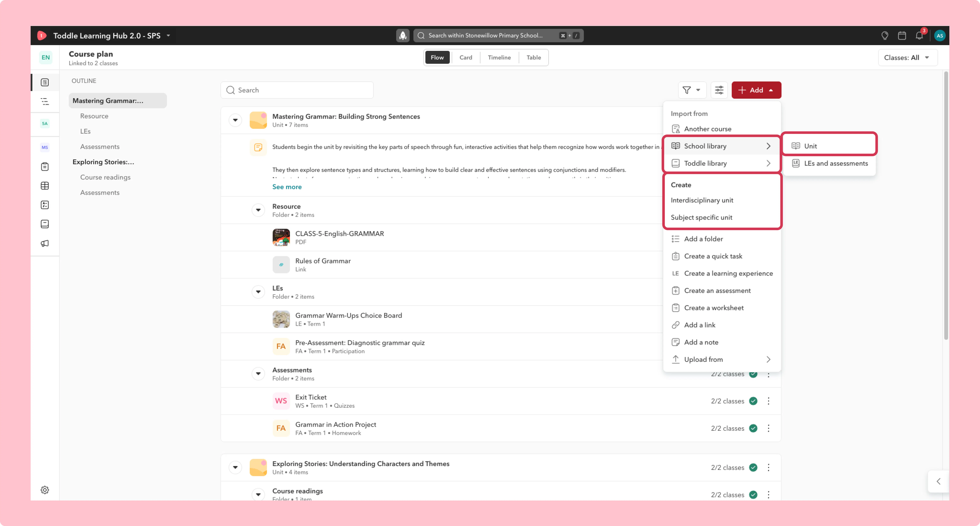This screenshot has width=980, height=526.
Task: Open the School library submenu
Action: click(722, 146)
